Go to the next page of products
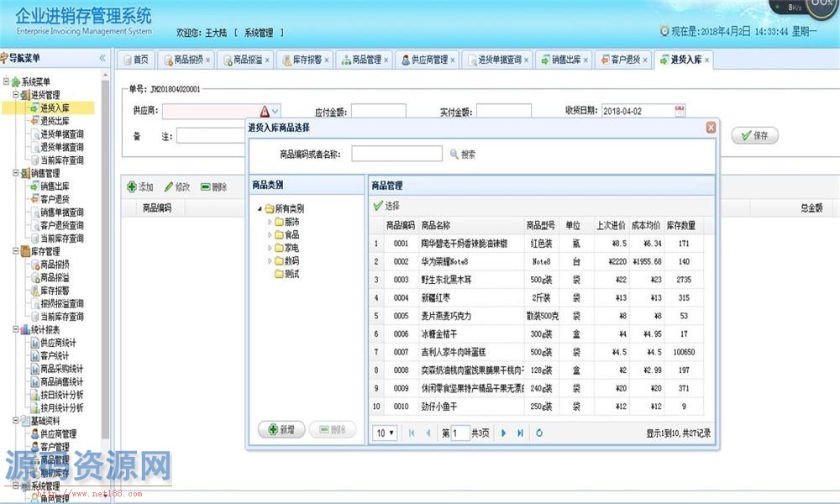840x504 pixels. [x=503, y=433]
